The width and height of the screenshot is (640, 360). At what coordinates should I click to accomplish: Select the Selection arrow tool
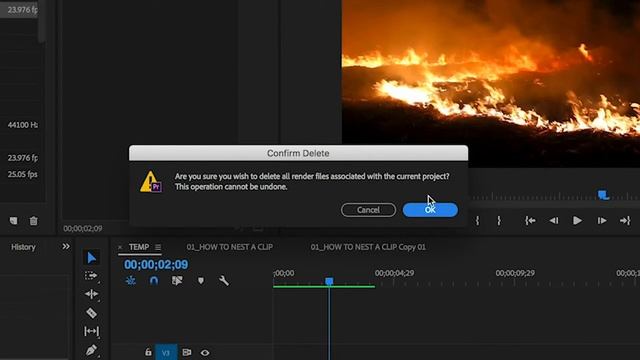click(x=91, y=258)
